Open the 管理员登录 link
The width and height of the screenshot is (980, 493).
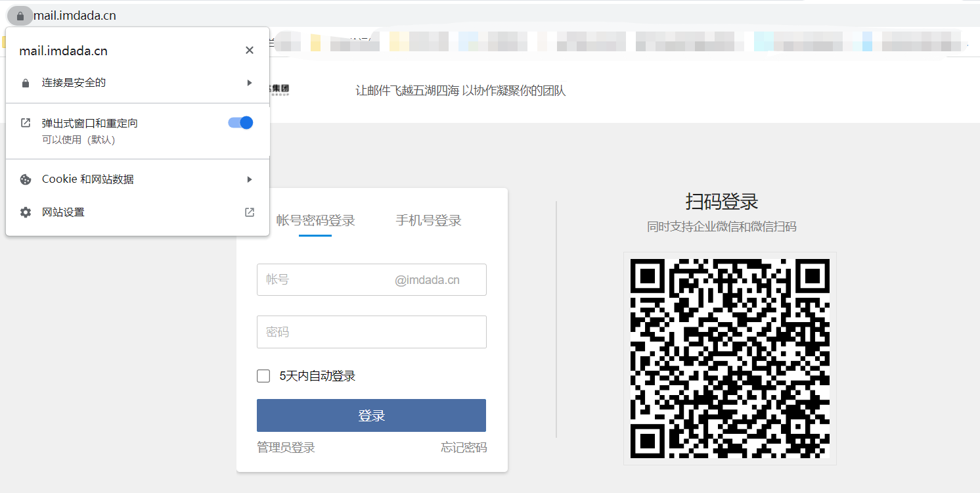[x=286, y=448]
